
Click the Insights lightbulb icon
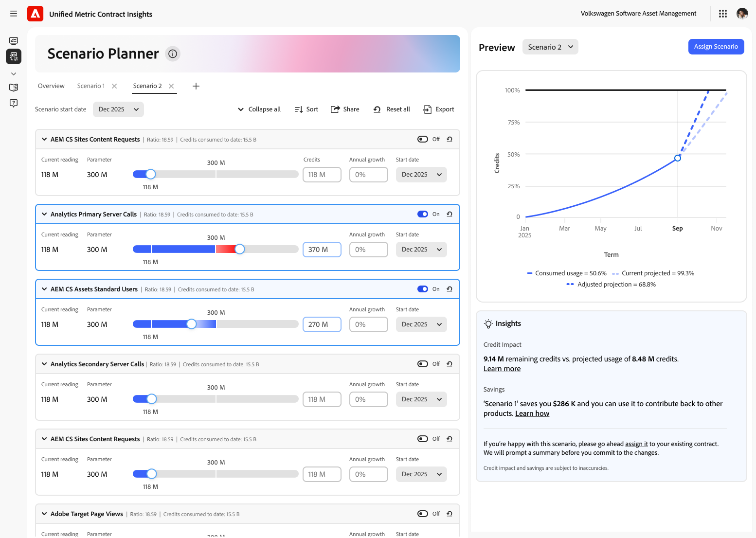(488, 323)
